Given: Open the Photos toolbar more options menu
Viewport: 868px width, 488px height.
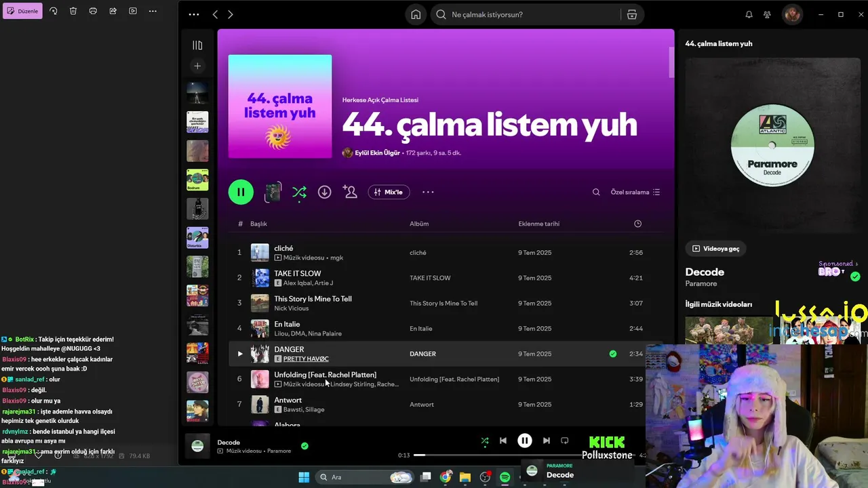Looking at the screenshot, I should pyautogui.click(x=153, y=11).
